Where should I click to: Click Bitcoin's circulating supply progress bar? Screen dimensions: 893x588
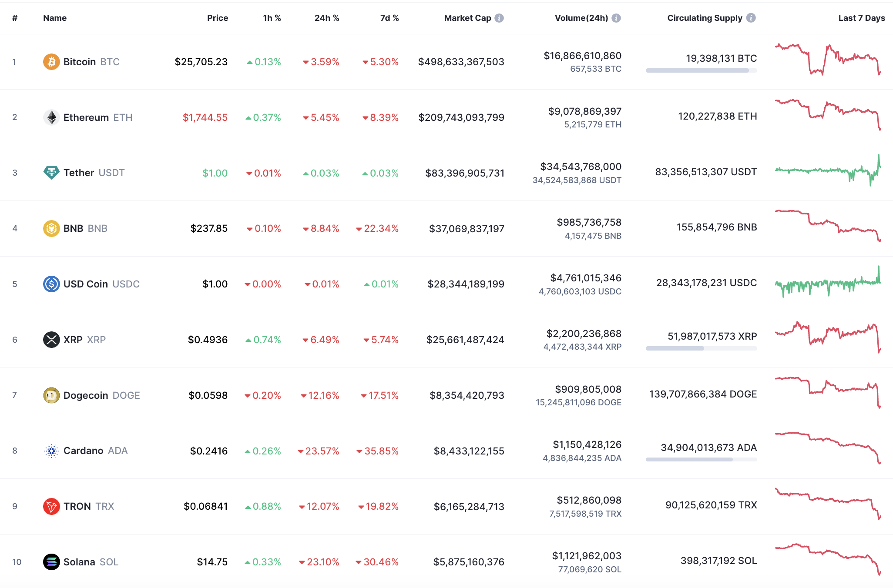[x=702, y=70]
